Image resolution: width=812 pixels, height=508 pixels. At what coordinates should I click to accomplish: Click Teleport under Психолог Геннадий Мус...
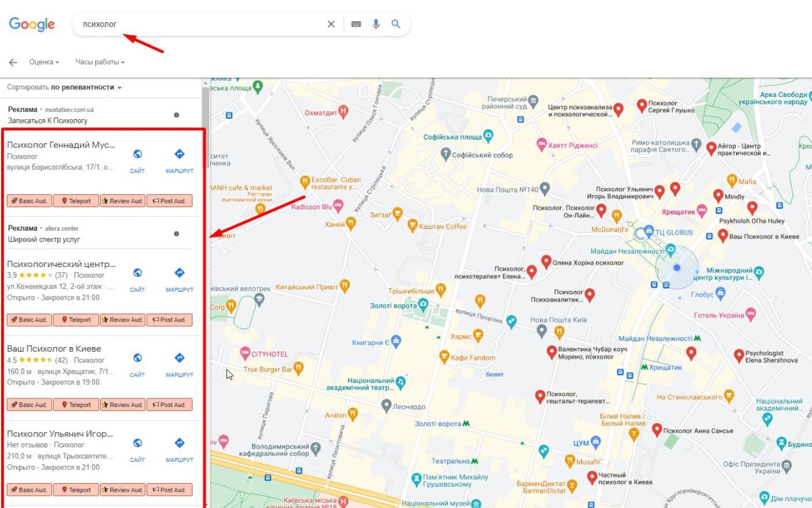[x=76, y=201]
